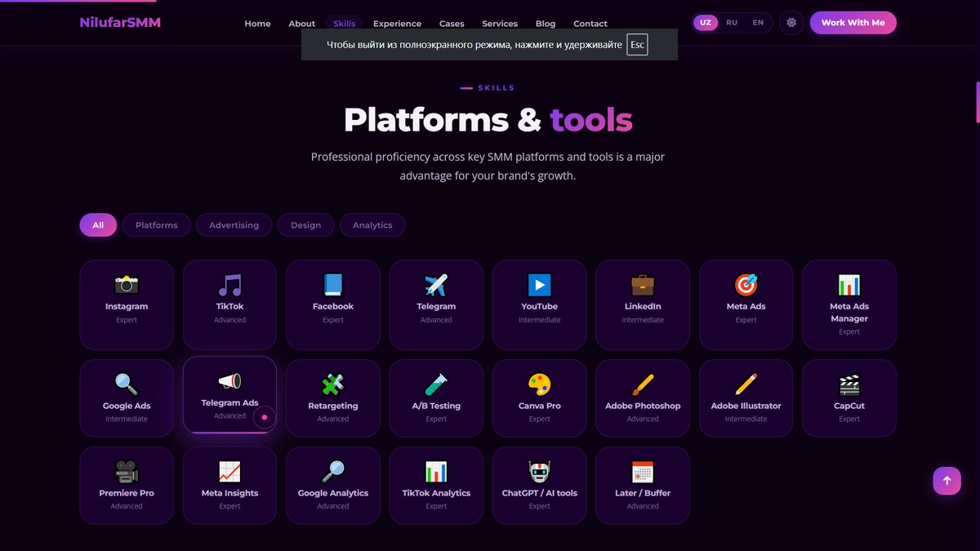Click the ChatGPT / AI tools robot icon

click(x=539, y=472)
